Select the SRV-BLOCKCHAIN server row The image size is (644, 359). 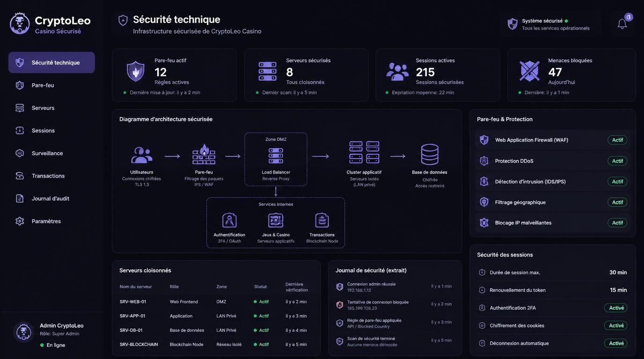216,345
